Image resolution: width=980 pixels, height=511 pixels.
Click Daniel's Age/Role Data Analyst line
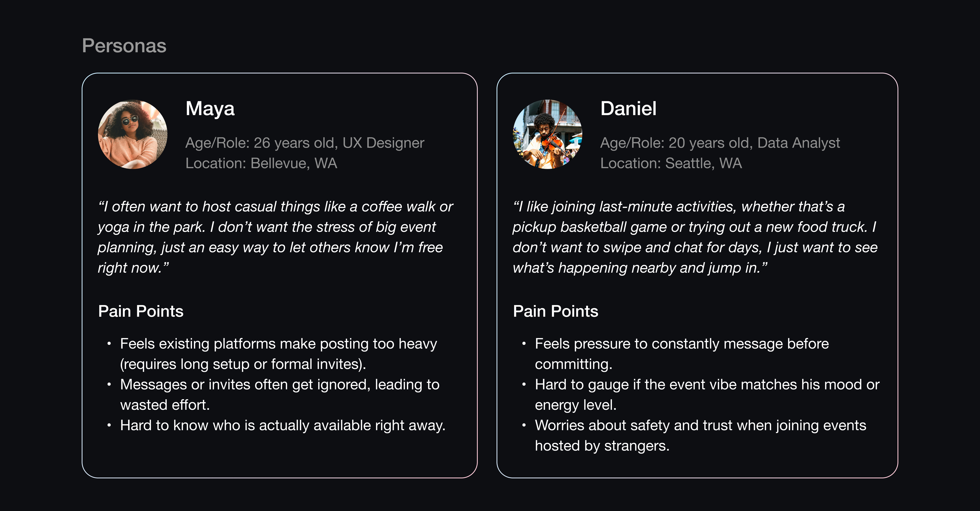[720, 143]
